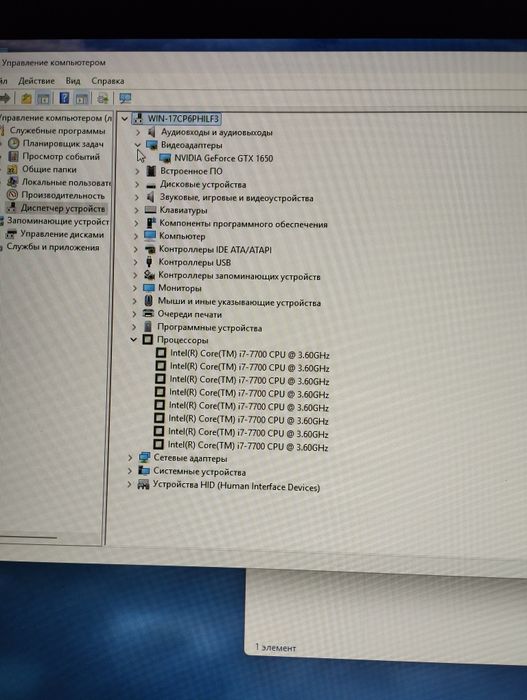Open the Справка menu

(108, 81)
